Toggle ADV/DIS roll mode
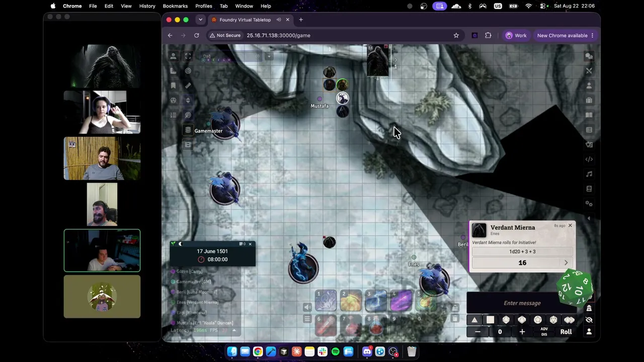This screenshot has width=644, height=362. pyautogui.click(x=544, y=332)
